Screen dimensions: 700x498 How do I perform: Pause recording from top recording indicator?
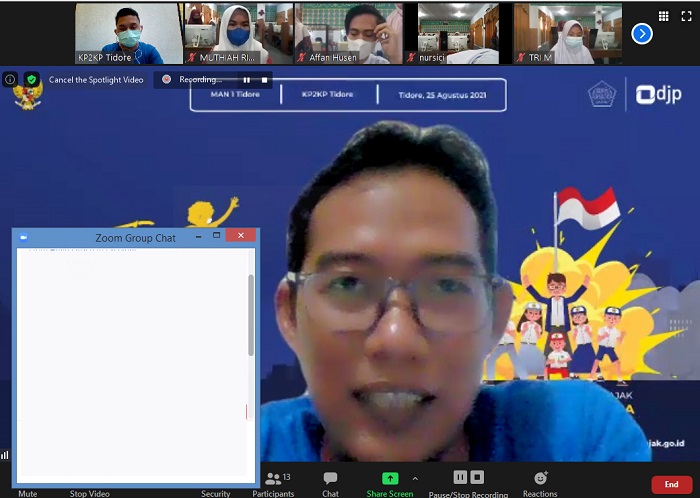coord(247,79)
